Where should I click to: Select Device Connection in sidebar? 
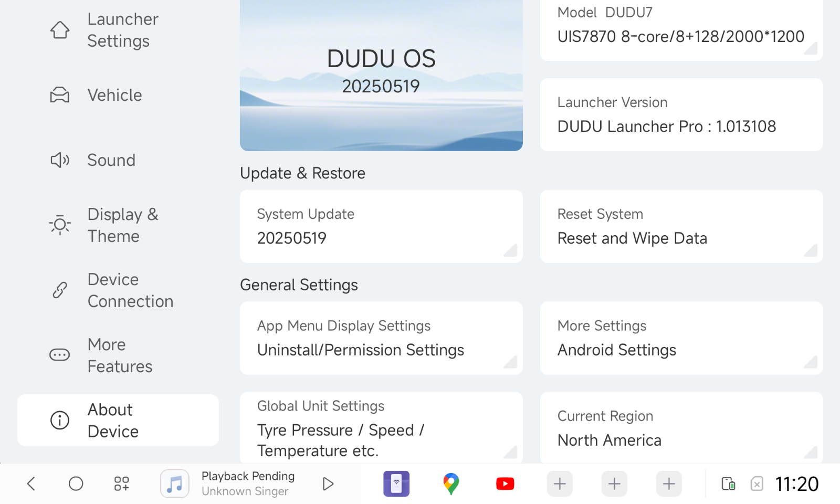coord(118,290)
